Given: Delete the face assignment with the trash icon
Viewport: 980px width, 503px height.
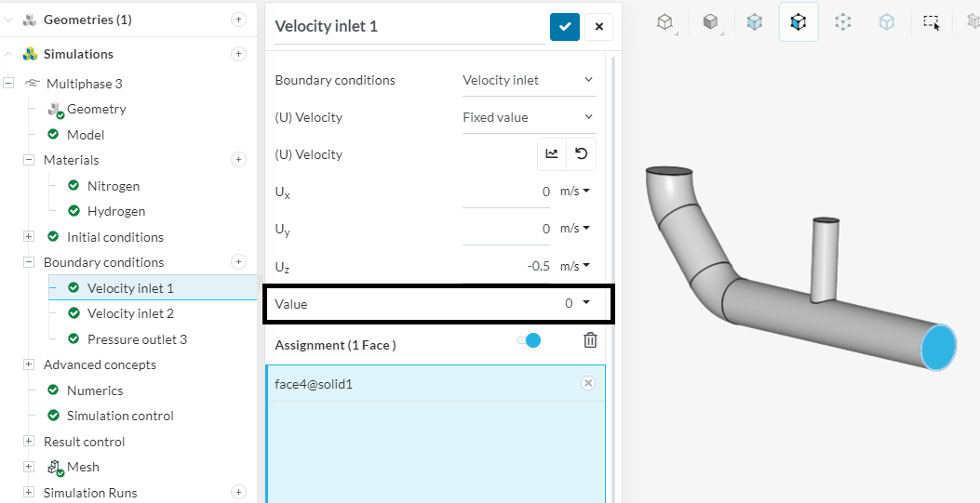Looking at the screenshot, I should click(x=590, y=340).
